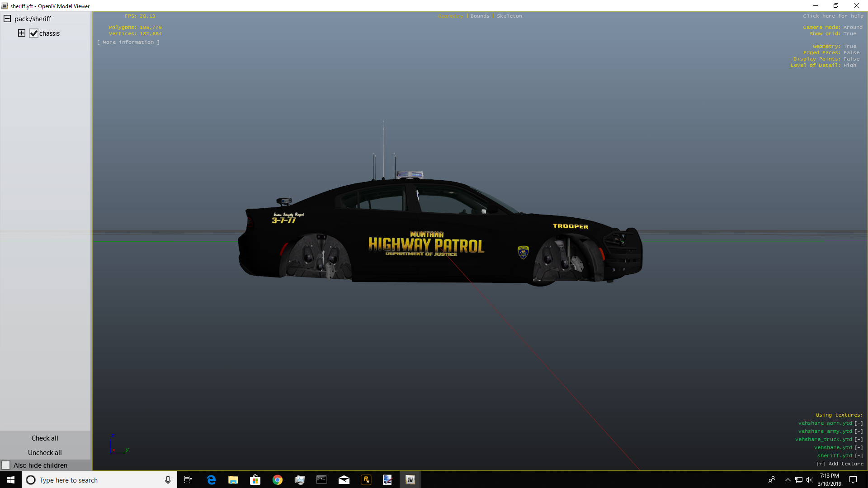The image size is (868, 488).
Task: Collapse the pack/sheriff tree node
Action: click(7, 19)
